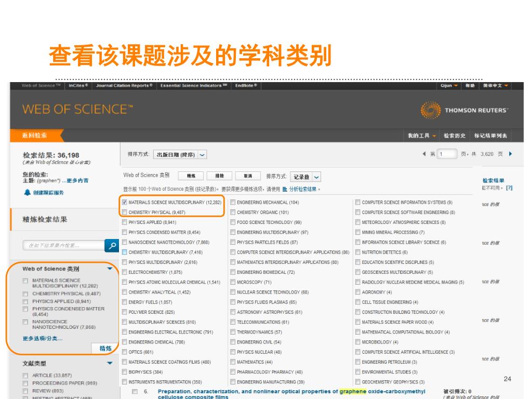Click the [?] help link near results

point(509,188)
